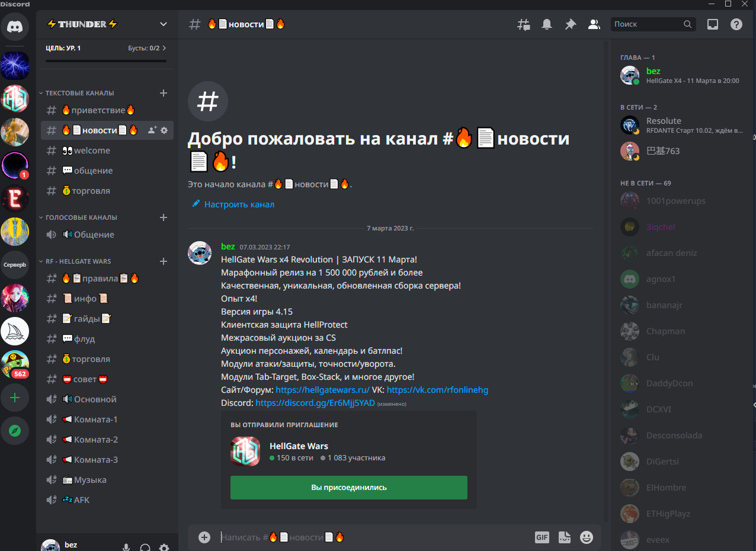Create channel in RF - HELLGATE WARS category

click(x=164, y=261)
